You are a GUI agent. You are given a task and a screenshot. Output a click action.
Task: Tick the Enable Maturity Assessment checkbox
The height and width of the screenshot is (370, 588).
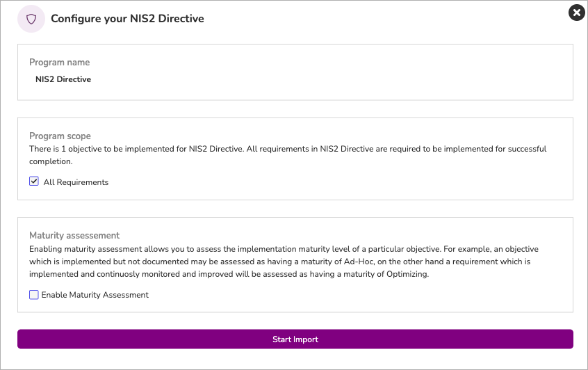coord(34,295)
